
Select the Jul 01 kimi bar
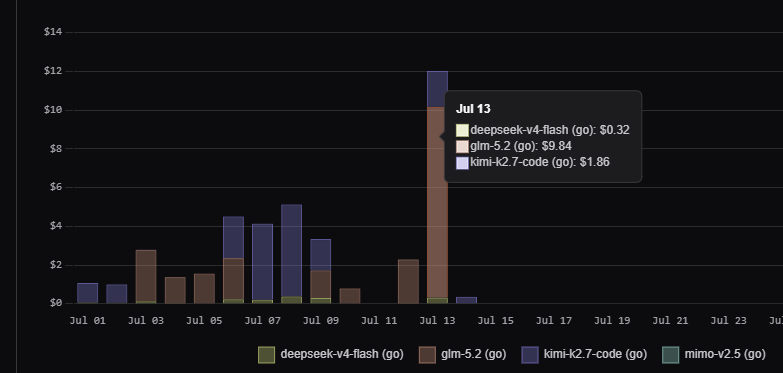[87, 293]
